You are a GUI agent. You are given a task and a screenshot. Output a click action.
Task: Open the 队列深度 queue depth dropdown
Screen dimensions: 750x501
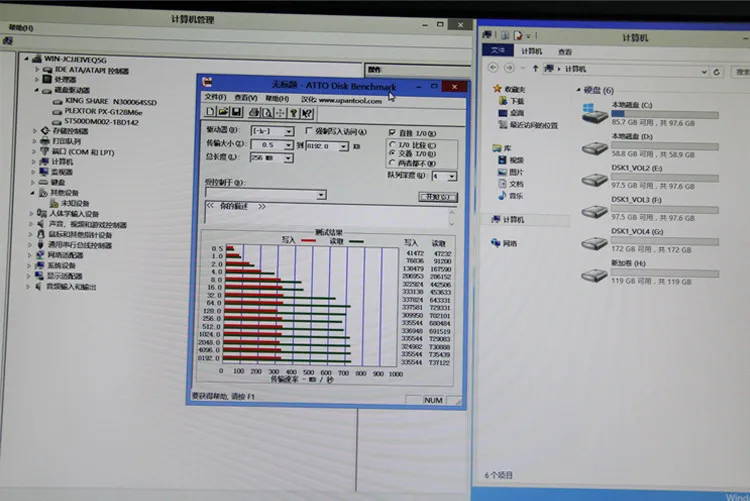coord(452,175)
